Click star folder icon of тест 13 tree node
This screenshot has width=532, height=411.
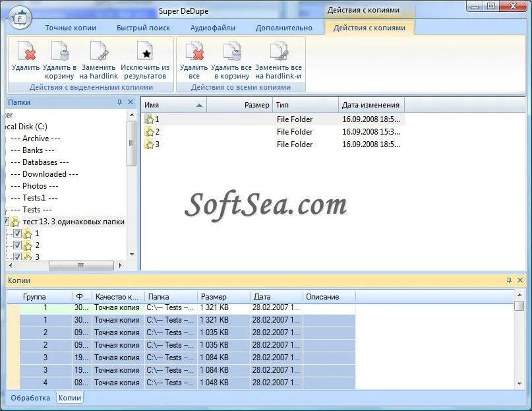click(15, 222)
